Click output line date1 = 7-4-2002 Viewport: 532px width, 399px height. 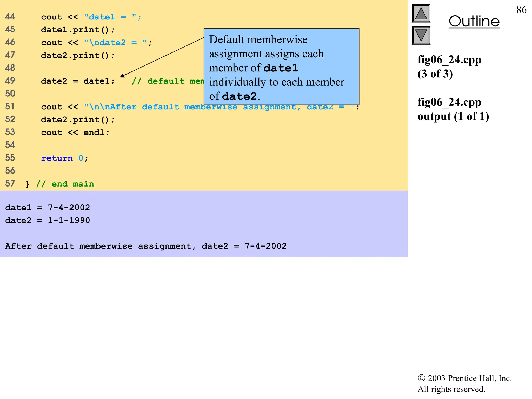tap(48, 207)
